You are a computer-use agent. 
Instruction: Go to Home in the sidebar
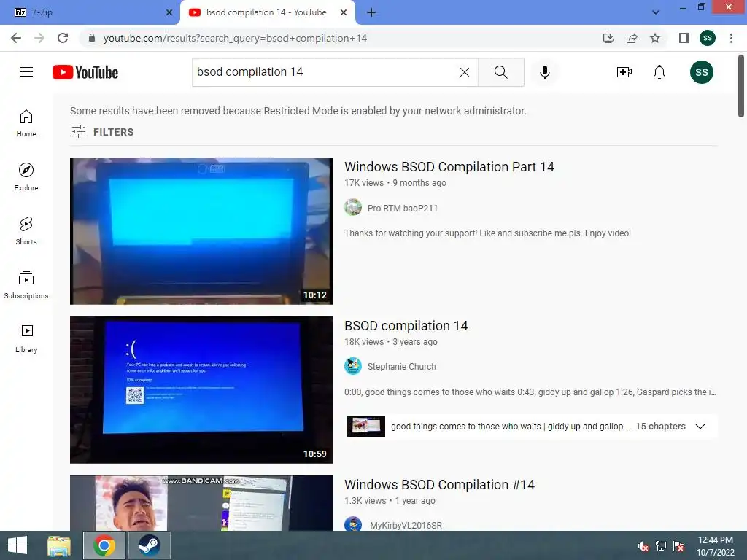pyautogui.click(x=26, y=123)
